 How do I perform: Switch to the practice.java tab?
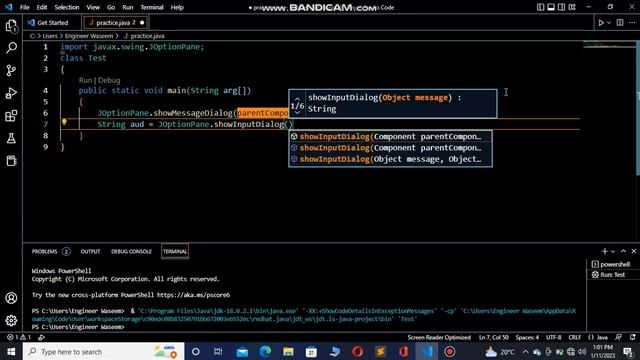[115, 23]
